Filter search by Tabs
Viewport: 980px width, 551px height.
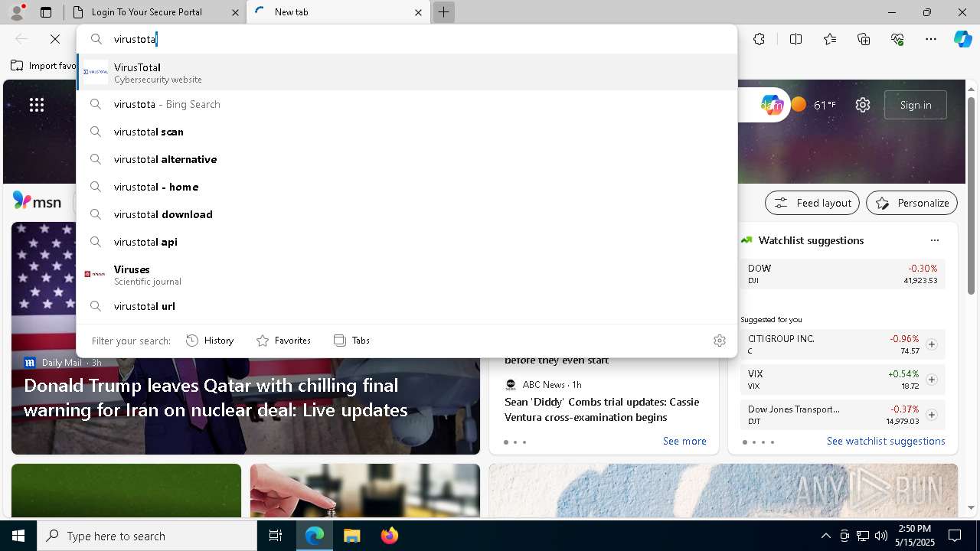click(x=351, y=341)
